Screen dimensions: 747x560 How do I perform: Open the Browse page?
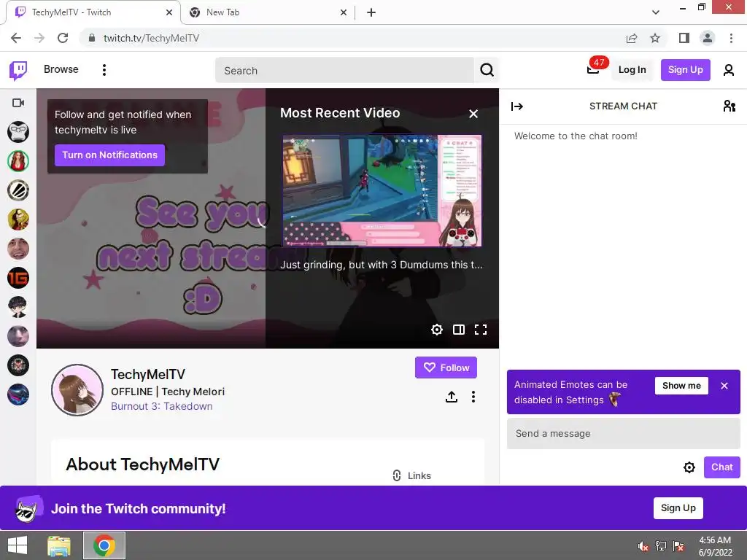61,69
